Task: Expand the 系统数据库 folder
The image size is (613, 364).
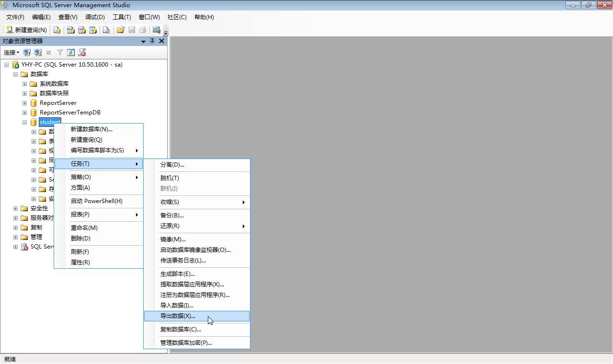Action: tap(24, 84)
